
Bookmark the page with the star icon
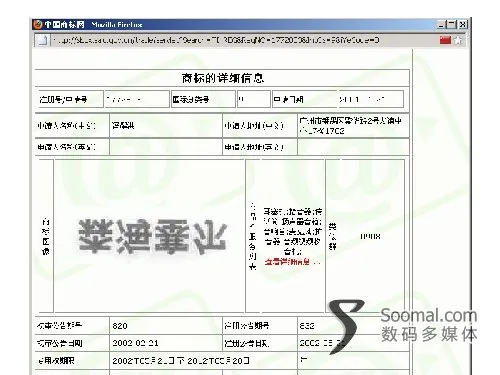coord(458,40)
